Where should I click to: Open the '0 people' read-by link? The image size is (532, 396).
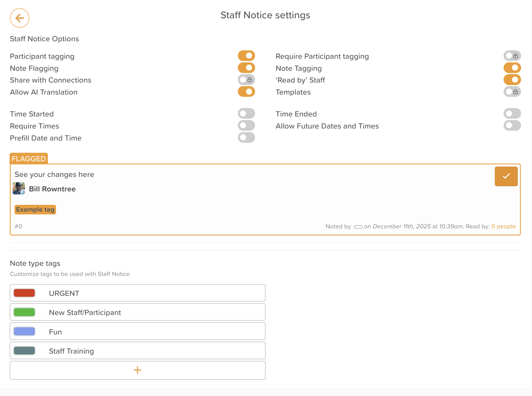pyautogui.click(x=503, y=226)
